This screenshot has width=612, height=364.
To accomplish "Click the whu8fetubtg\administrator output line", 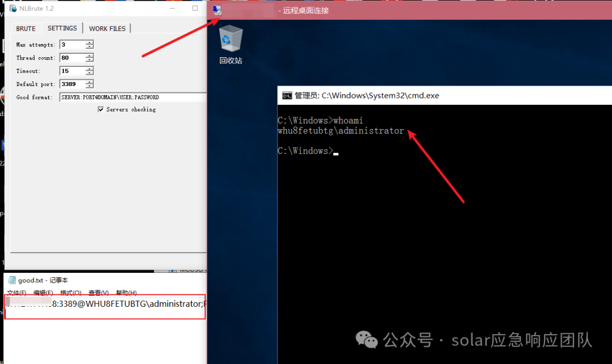I will (341, 131).
